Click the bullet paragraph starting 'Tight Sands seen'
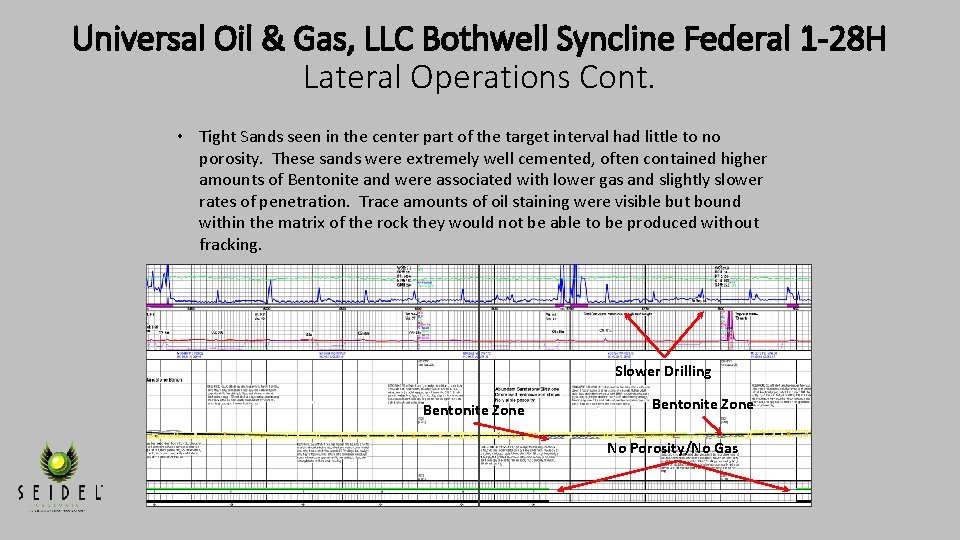This screenshot has width=960, height=540. (482, 190)
